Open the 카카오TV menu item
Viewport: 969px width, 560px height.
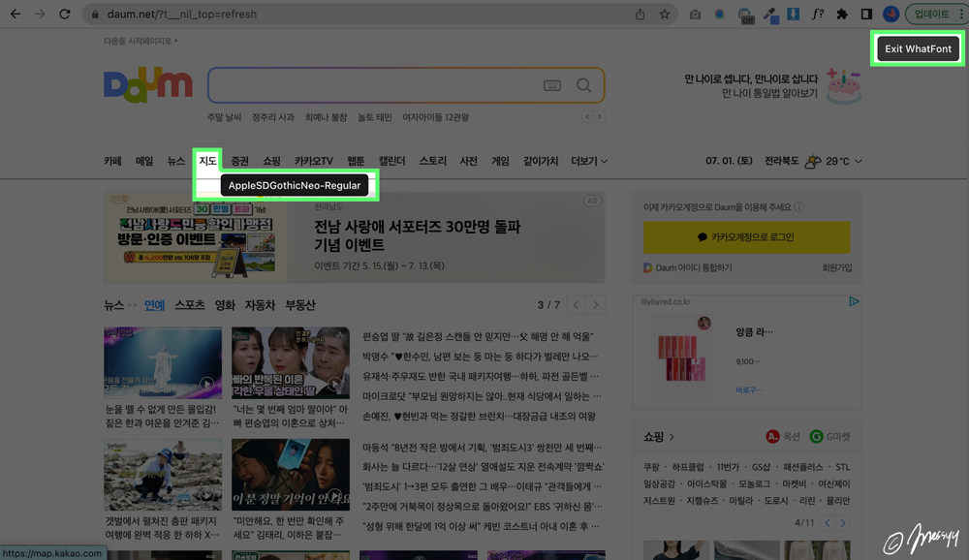coord(313,161)
